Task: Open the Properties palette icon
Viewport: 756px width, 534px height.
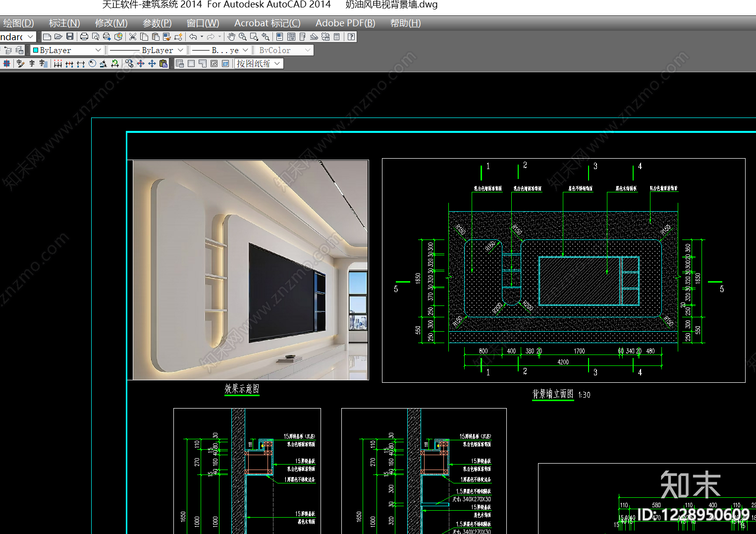Action: pos(279,37)
